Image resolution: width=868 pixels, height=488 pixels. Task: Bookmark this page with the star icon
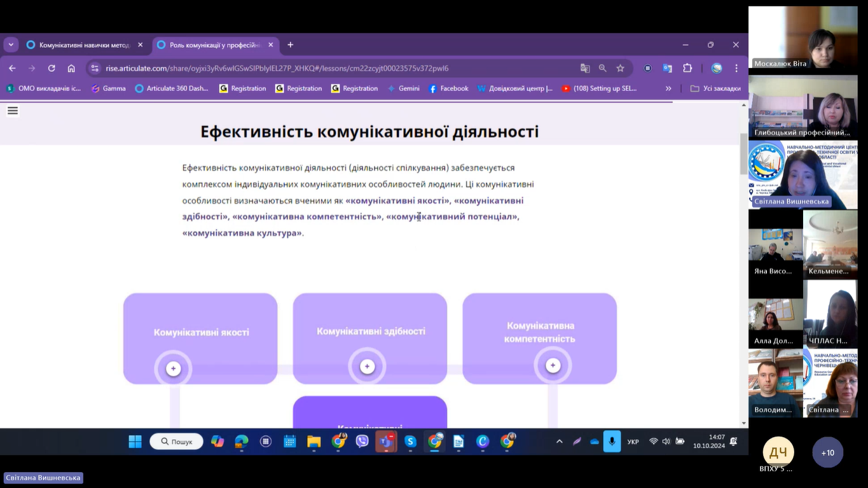click(x=620, y=68)
